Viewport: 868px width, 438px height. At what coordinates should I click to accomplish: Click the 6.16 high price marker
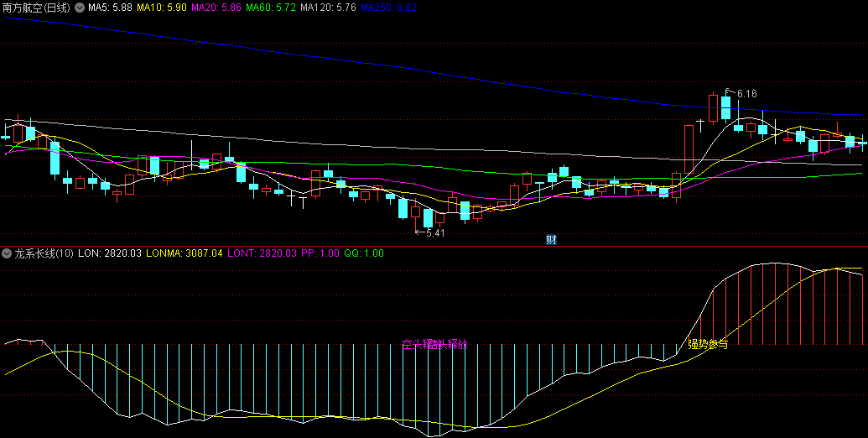746,94
